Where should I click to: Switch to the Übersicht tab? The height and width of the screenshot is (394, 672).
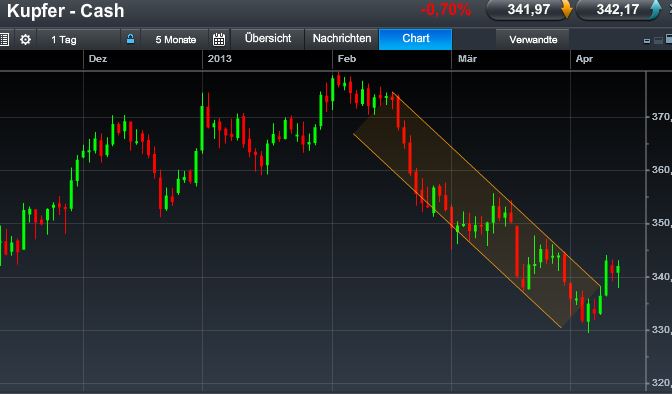268,39
